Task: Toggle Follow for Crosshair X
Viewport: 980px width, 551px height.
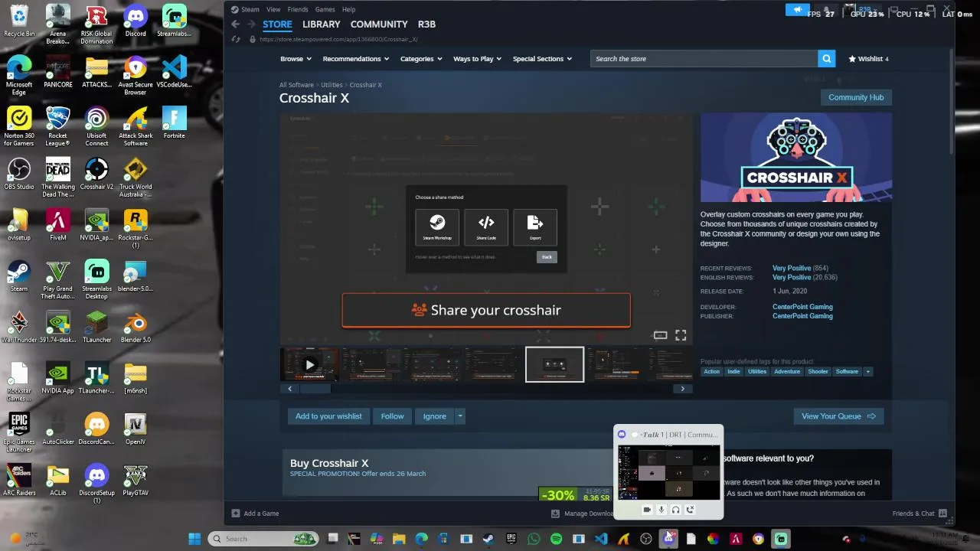Action: (x=392, y=416)
